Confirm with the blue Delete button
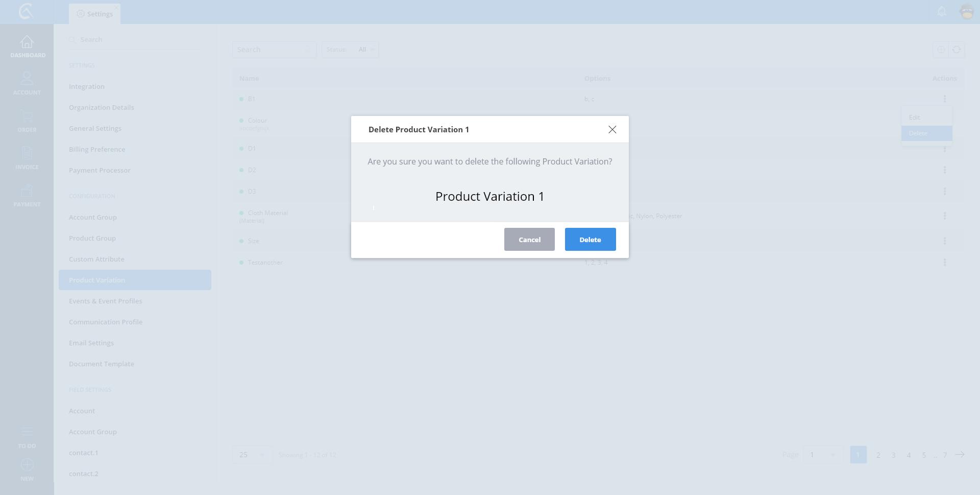 coord(590,240)
